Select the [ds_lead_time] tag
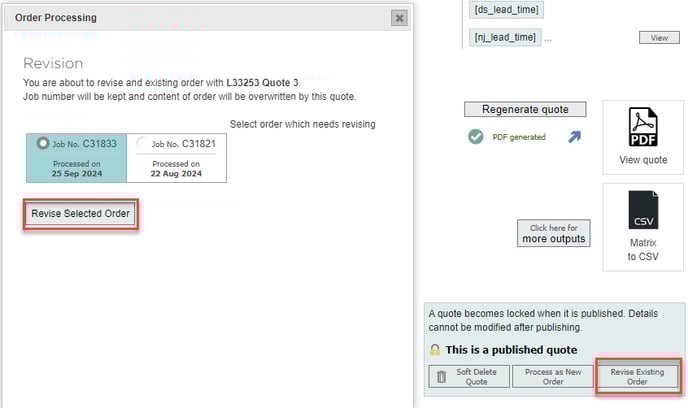This screenshot has width=688, height=408. point(506,9)
